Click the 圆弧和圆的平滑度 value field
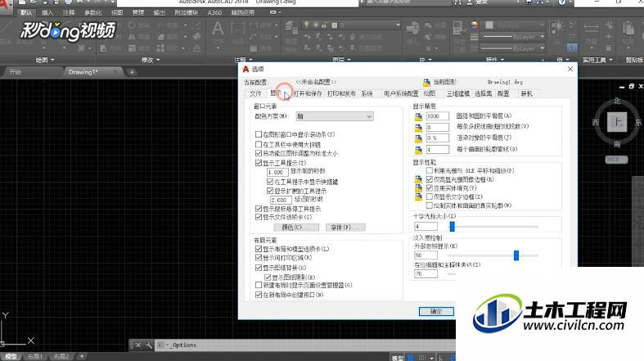Viewport: 644px width, 361px height. point(438,116)
